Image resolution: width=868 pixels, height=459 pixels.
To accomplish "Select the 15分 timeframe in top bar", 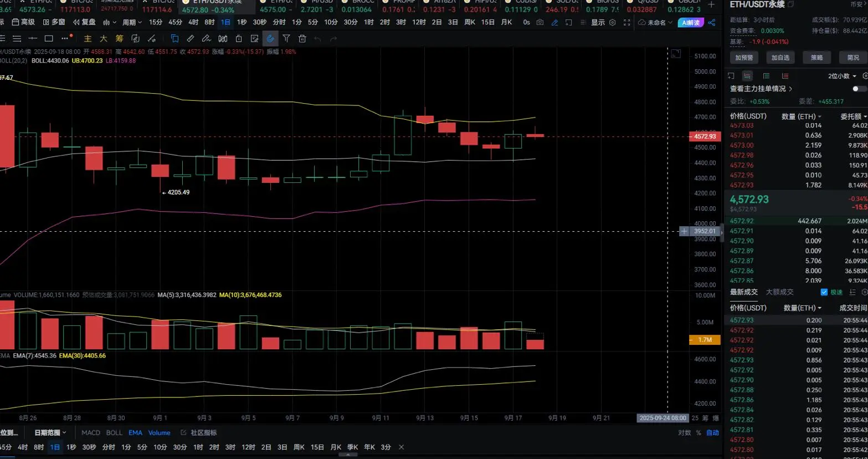I will point(156,22).
